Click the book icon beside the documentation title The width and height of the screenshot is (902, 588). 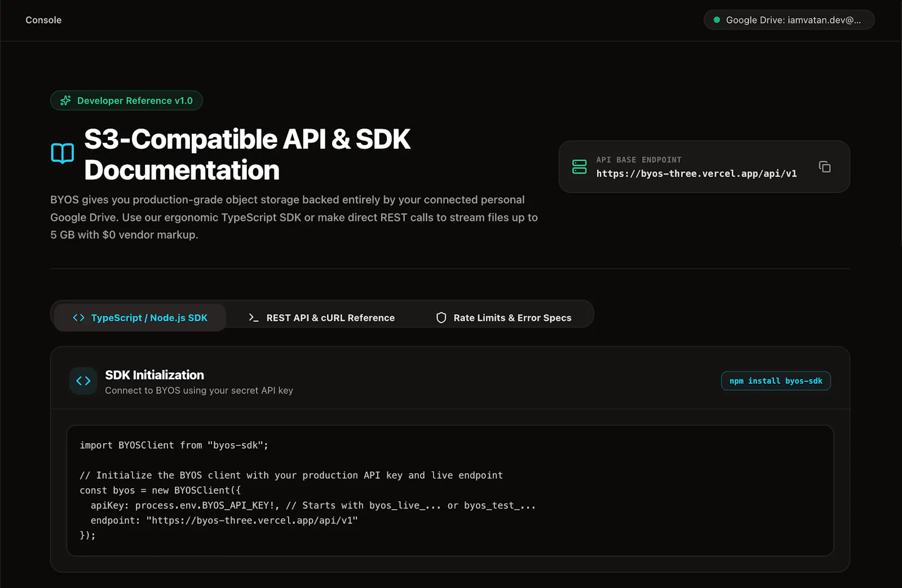(x=63, y=153)
